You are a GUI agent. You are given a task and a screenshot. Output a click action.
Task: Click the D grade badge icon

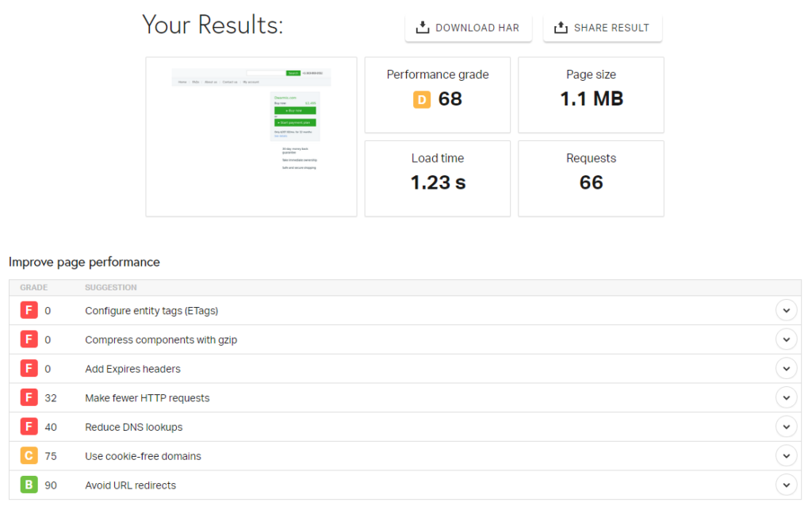[422, 99]
